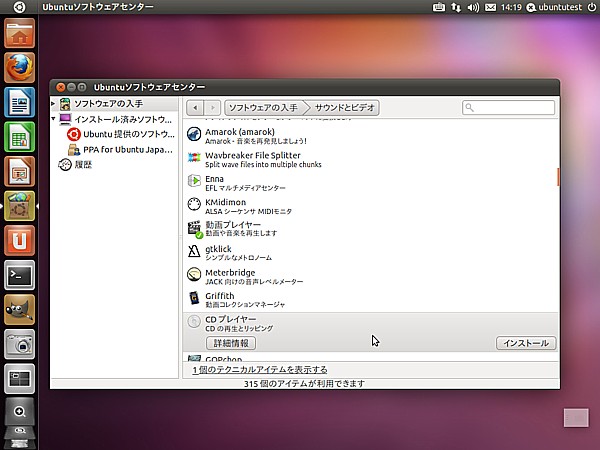Open the 14:19 clock menu

(x=511, y=7)
